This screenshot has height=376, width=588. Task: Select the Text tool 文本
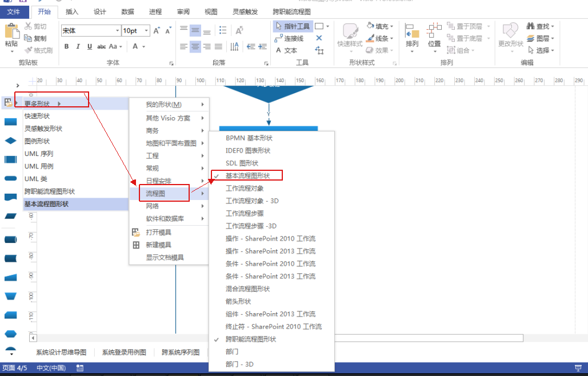pyautogui.click(x=286, y=50)
